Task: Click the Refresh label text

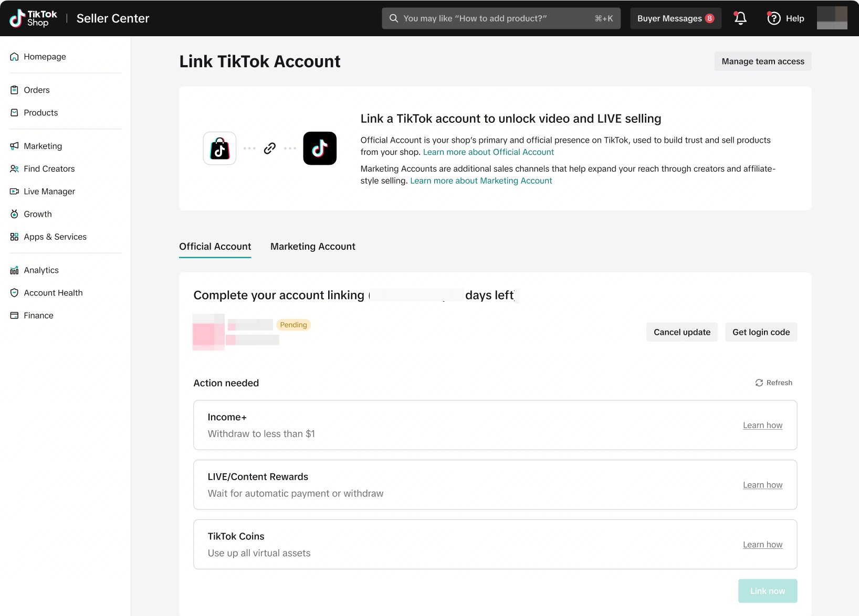Action: (x=779, y=383)
